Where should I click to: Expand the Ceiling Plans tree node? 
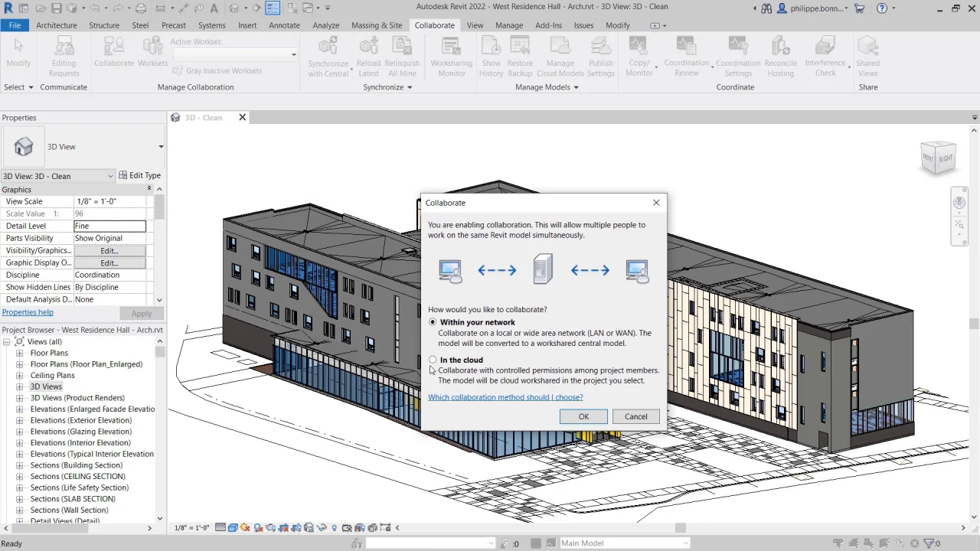[20, 376]
